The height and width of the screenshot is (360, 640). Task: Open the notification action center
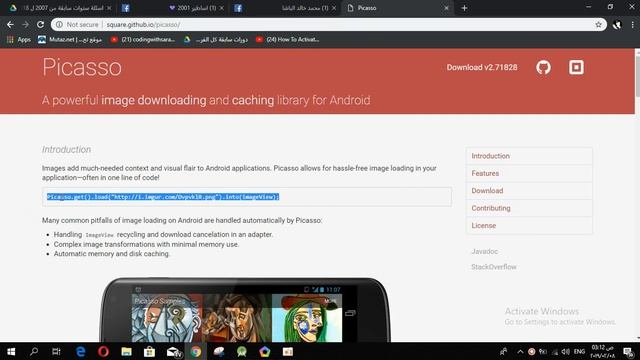point(628,351)
